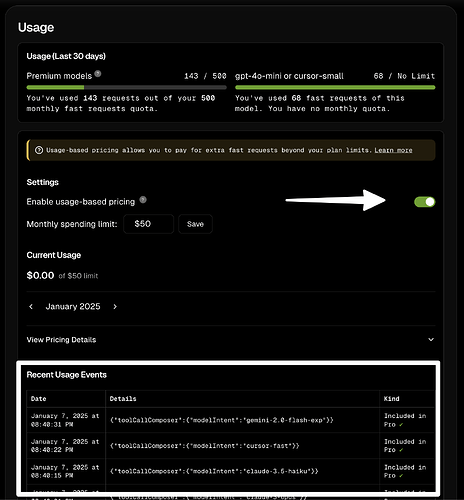Screen dimensions: 464x500
Task: Click the Current Usage heading
Action: pyautogui.click(x=54, y=255)
